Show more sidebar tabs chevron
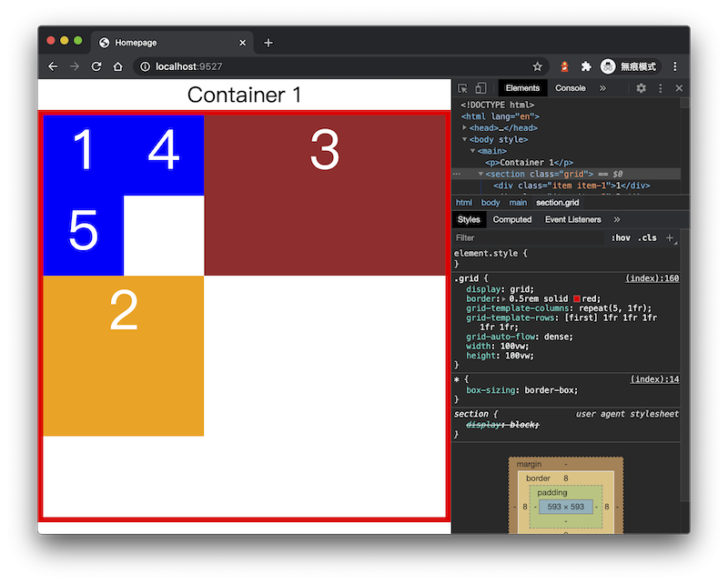The height and width of the screenshot is (584, 728). point(617,219)
